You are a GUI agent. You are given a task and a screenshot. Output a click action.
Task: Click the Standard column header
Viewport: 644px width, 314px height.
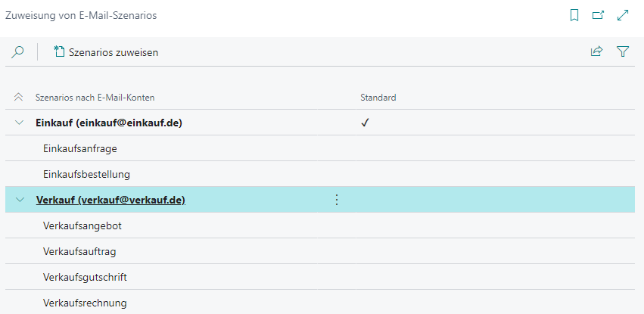point(378,98)
